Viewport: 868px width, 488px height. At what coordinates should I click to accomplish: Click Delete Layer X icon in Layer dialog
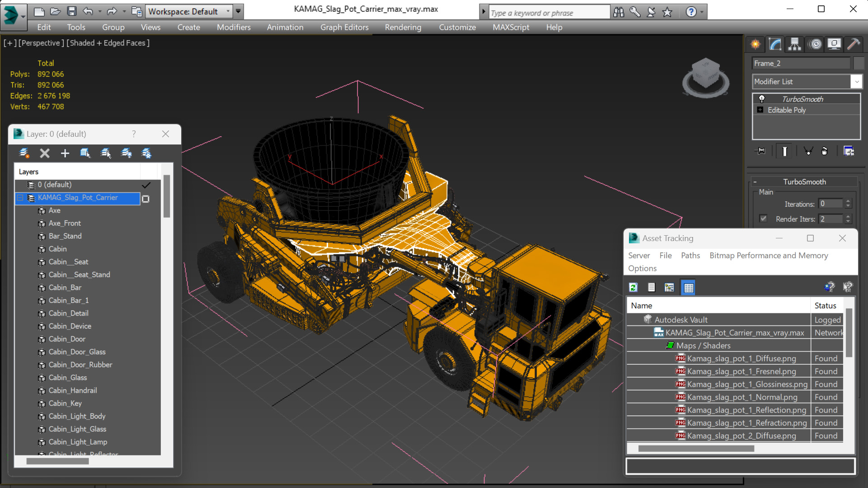click(x=45, y=153)
